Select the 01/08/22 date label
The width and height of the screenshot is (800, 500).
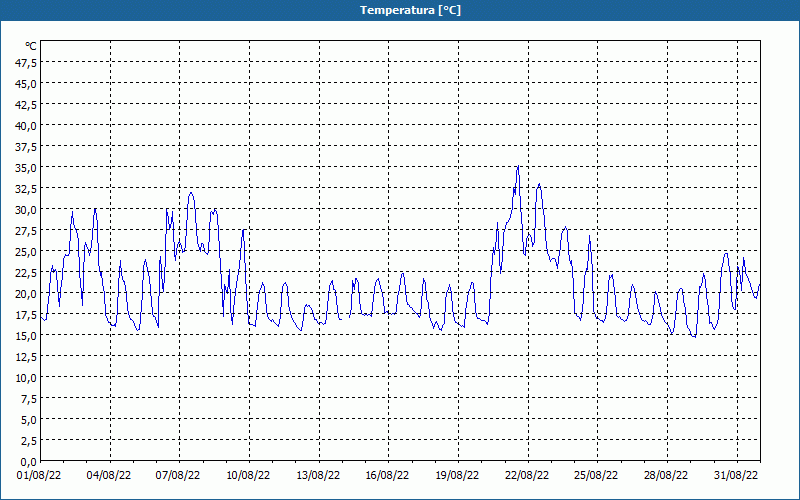[39, 476]
